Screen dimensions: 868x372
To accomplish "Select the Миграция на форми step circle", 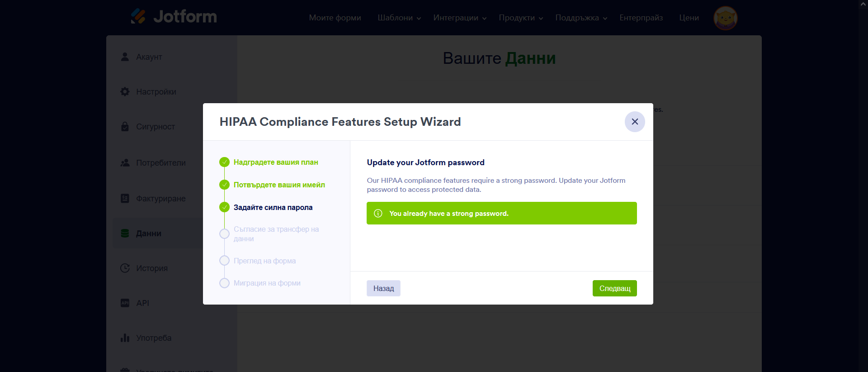I will pyautogui.click(x=224, y=283).
